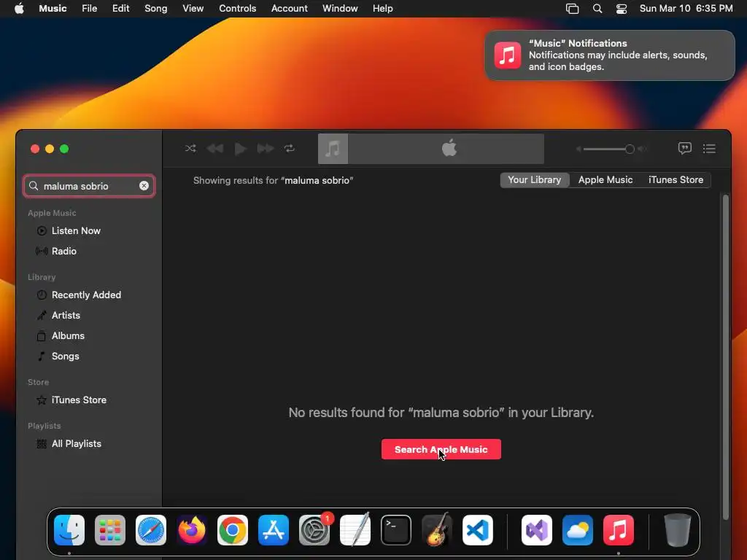Open Control Center in menu bar
The width and height of the screenshot is (747, 560).
pos(622,9)
